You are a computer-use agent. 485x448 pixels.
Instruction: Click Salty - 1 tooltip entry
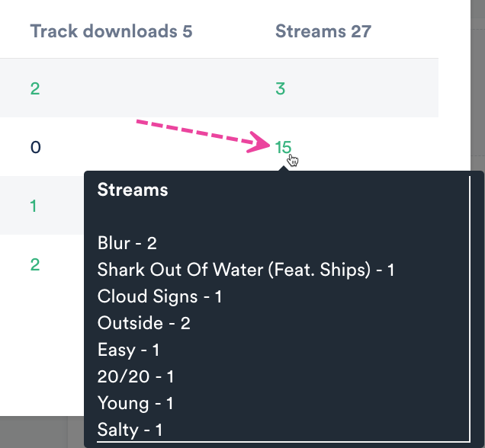tap(130, 430)
